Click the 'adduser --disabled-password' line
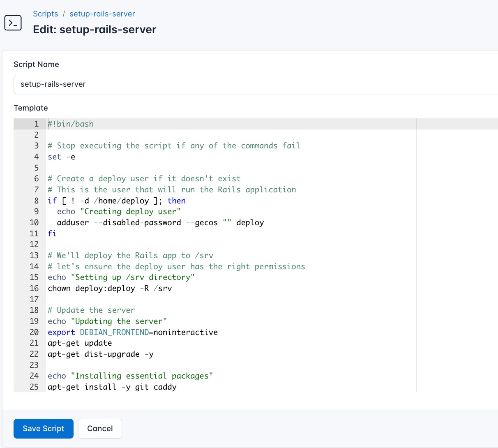This screenshot has height=448, width=498. click(x=160, y=223)
